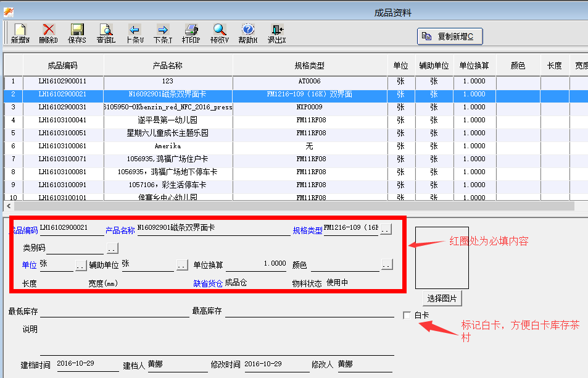Click the 最低库存 input field
Viewport: 588px width, 378px height.
(114, 311)
